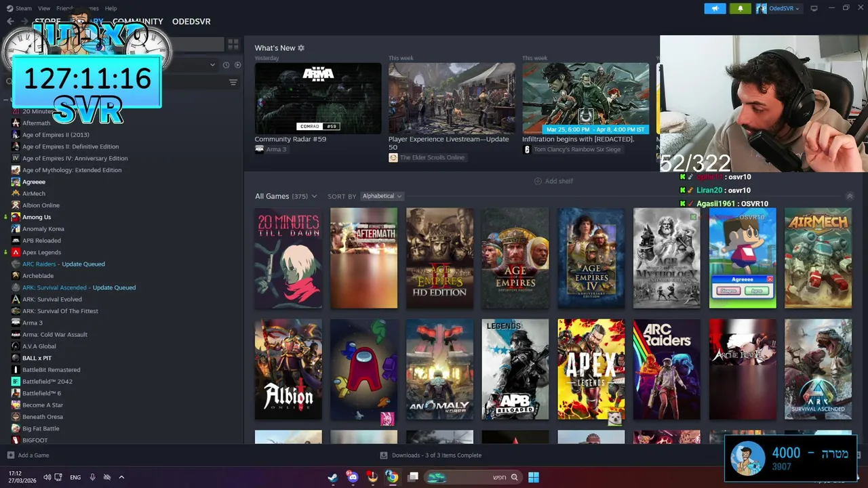
Task: Select Big Fat Battle in list
Action: tap(41, 428)
